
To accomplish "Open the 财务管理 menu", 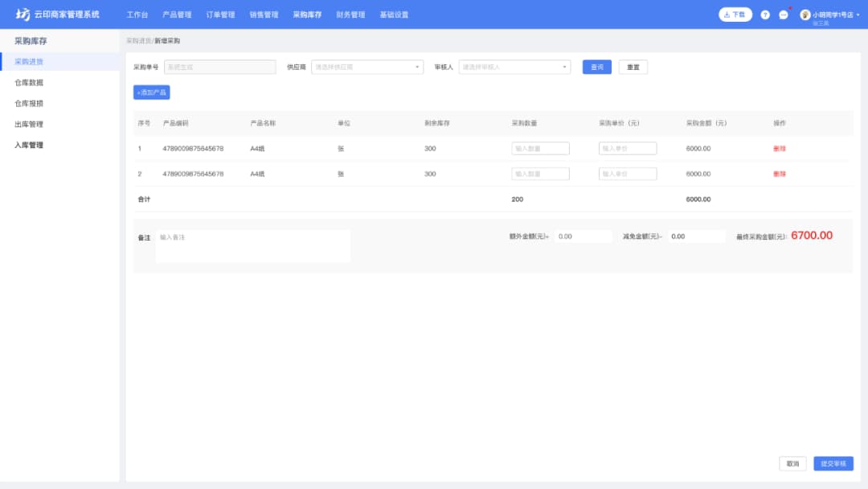I will click(350, 14).
